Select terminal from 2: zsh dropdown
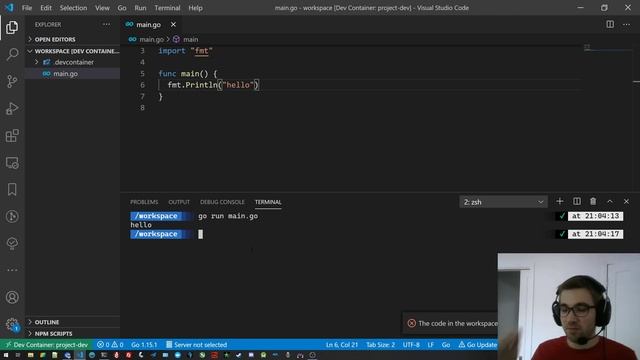The width and height of the screenshot is (640, 360). click(503, 202)
